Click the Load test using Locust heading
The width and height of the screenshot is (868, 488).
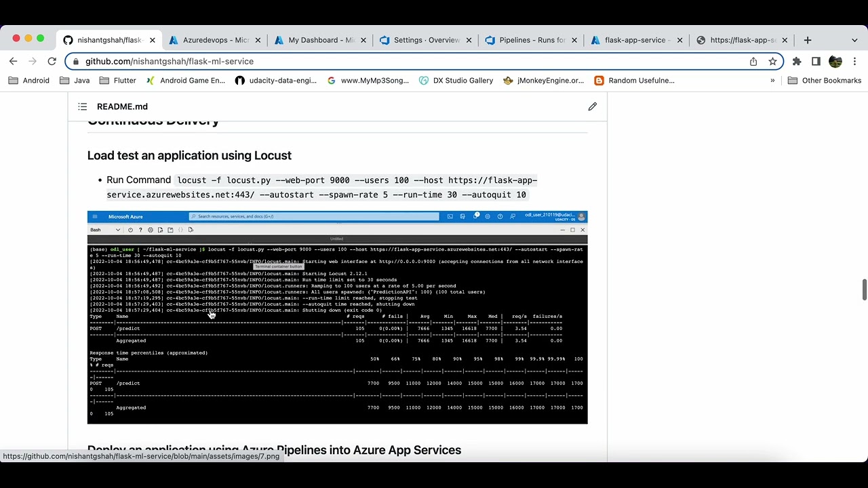tap(189, 155)
